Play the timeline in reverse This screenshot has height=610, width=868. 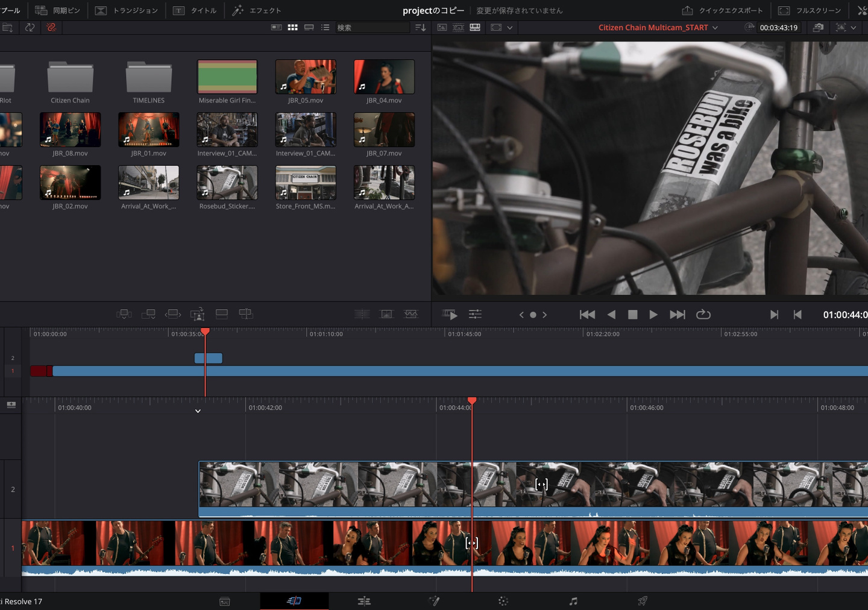(x=611, y=315)
